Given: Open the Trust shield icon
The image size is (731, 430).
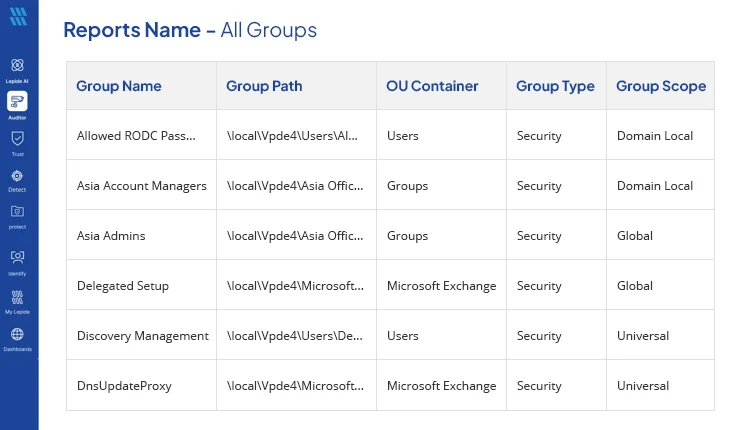Looking at the screenshot, I should coord(17,139).
